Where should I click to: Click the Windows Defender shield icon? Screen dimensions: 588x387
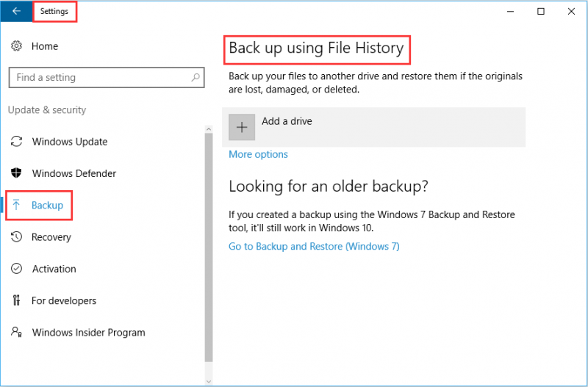[16, 173]
